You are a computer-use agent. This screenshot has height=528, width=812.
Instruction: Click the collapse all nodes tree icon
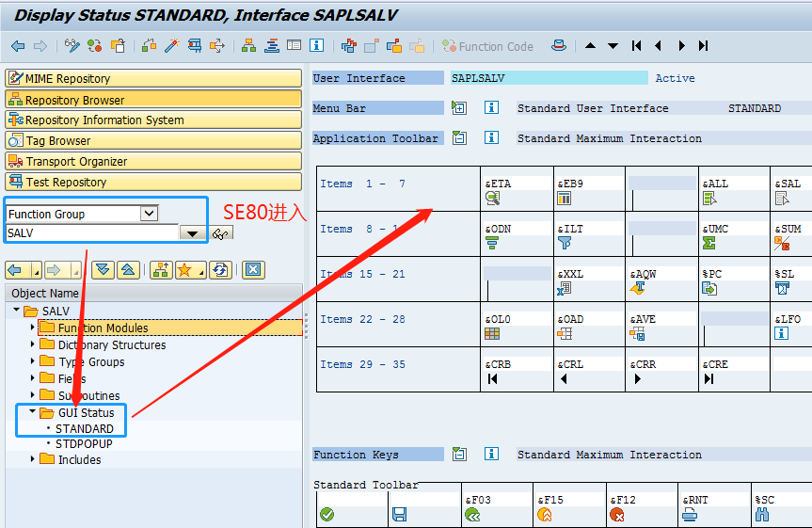(128, 269)
